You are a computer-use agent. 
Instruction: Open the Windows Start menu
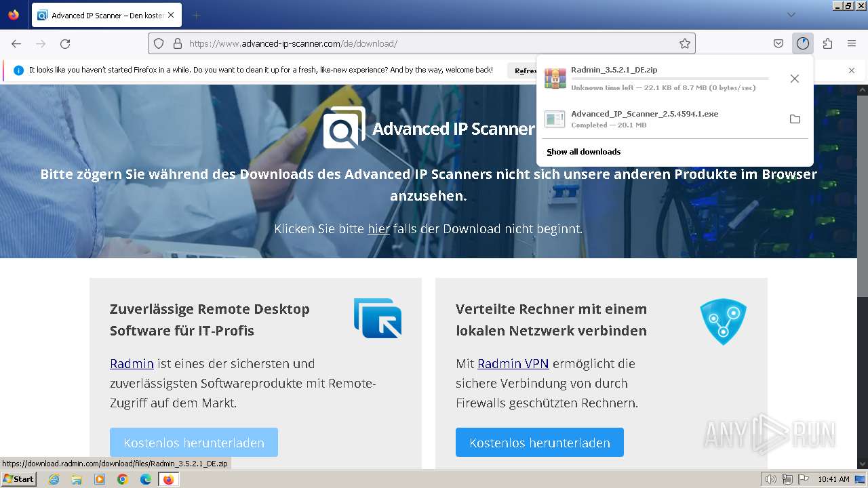pyautogui.click(x=18, y=479)
